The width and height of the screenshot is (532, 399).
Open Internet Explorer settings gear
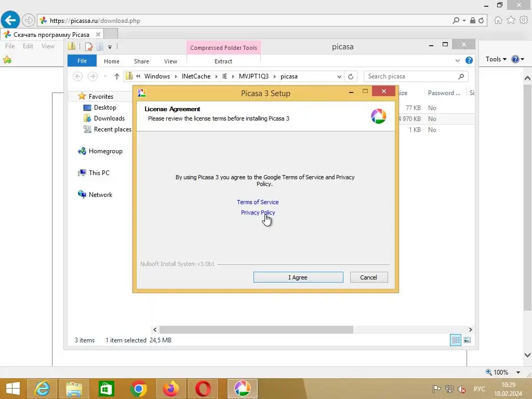(524, 20)
